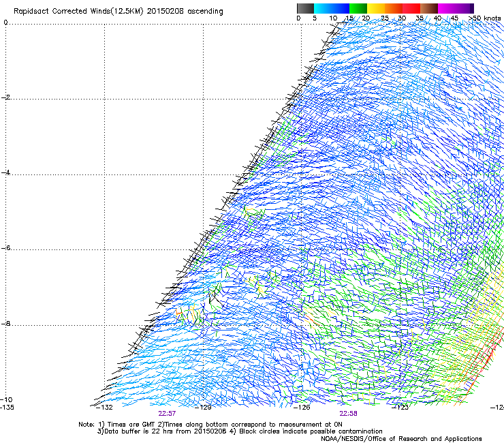Click the orange 25-30 knots color segment

tap(394, 8)
